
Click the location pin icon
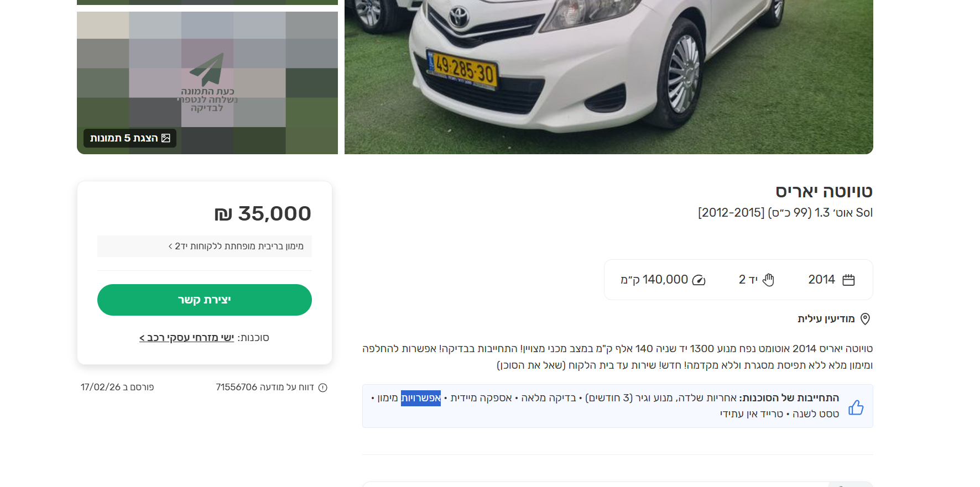[x=866, y=319]
